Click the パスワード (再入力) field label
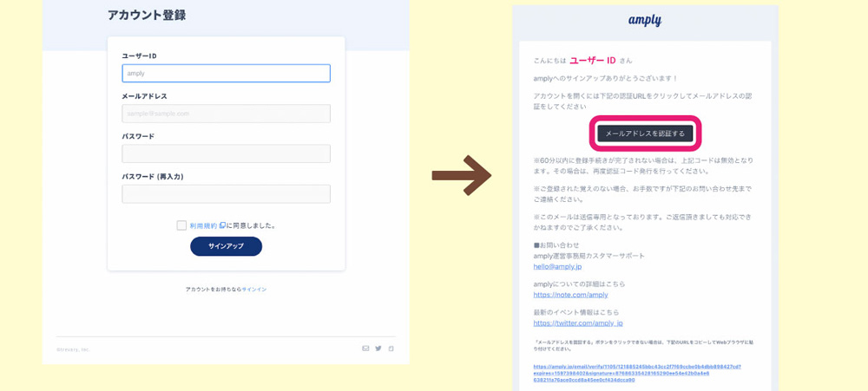 pyautogui.click(x=153, y=177)
